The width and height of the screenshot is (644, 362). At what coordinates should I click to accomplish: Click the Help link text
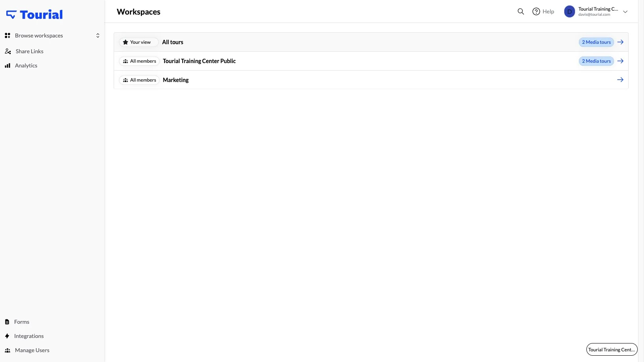point(548,11)
